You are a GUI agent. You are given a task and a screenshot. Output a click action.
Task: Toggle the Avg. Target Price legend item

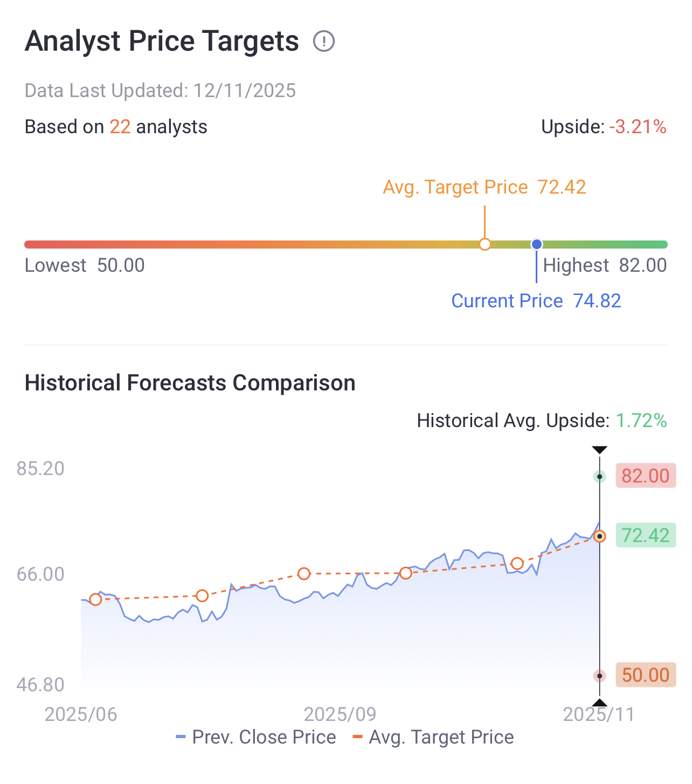pos(433,737)
